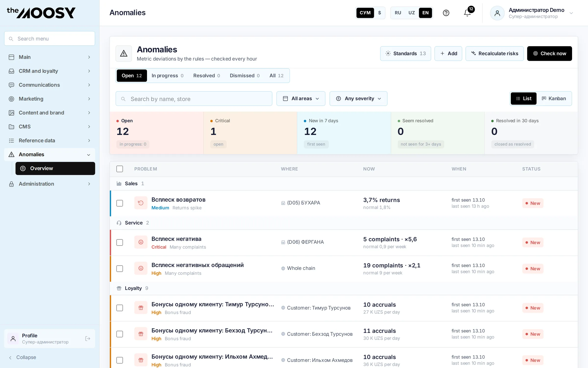Check the box for Всплеск негатива row

click(120, 242)
